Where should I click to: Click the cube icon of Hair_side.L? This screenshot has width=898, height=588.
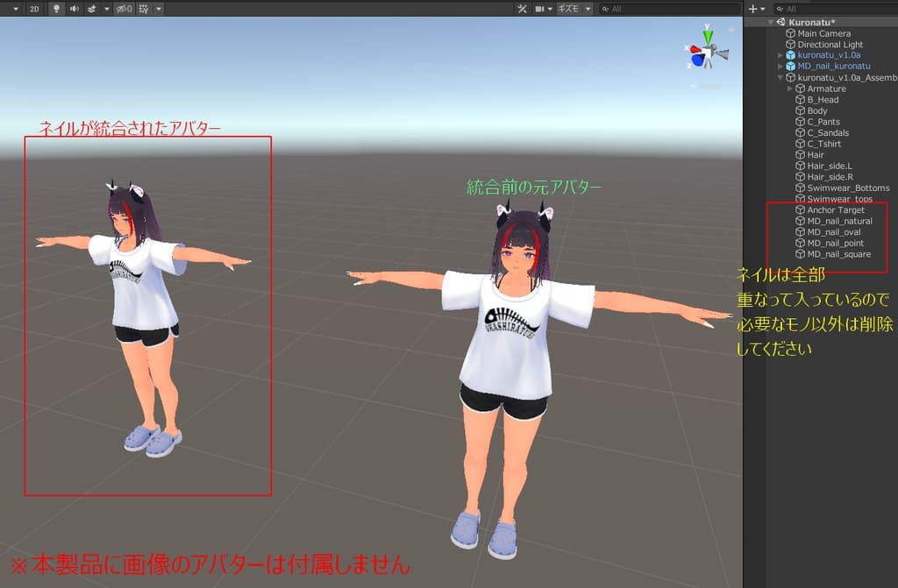[x=800, y=166]
